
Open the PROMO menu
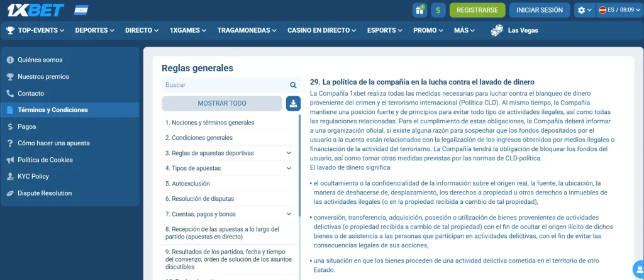[x=428, y=30]
